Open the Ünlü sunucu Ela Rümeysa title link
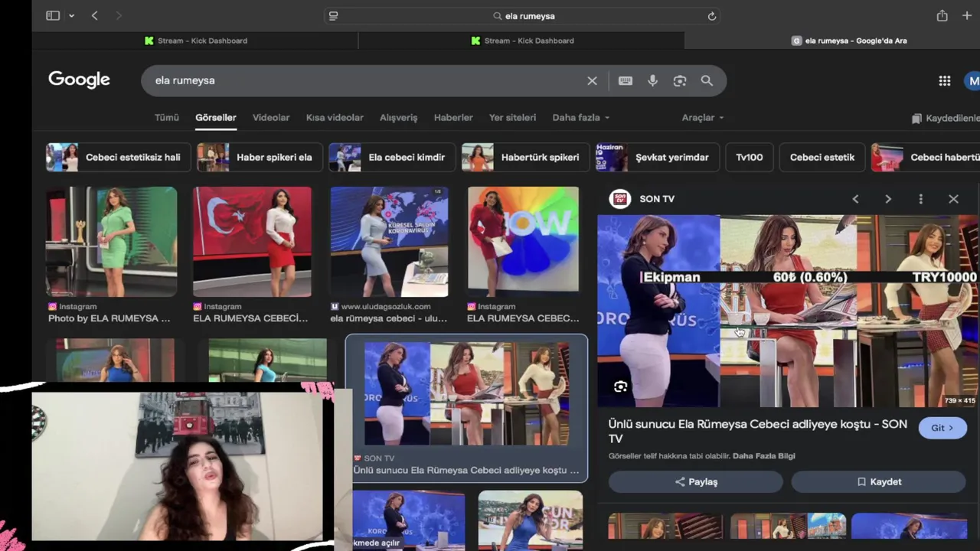The height and width of the screenshot is (551, 980). coord(758,431)
